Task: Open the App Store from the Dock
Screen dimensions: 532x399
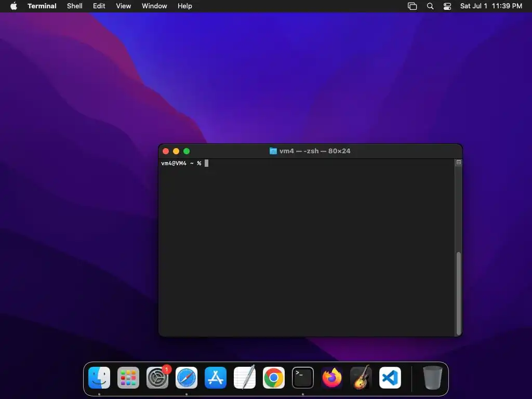Action: (x=216, y=378)
